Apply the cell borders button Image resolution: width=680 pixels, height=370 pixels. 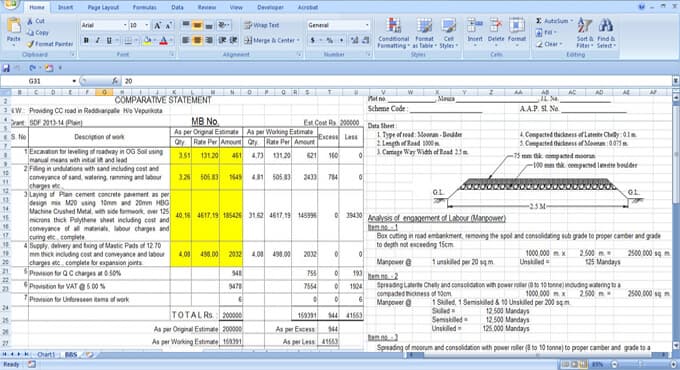point(128,40)
